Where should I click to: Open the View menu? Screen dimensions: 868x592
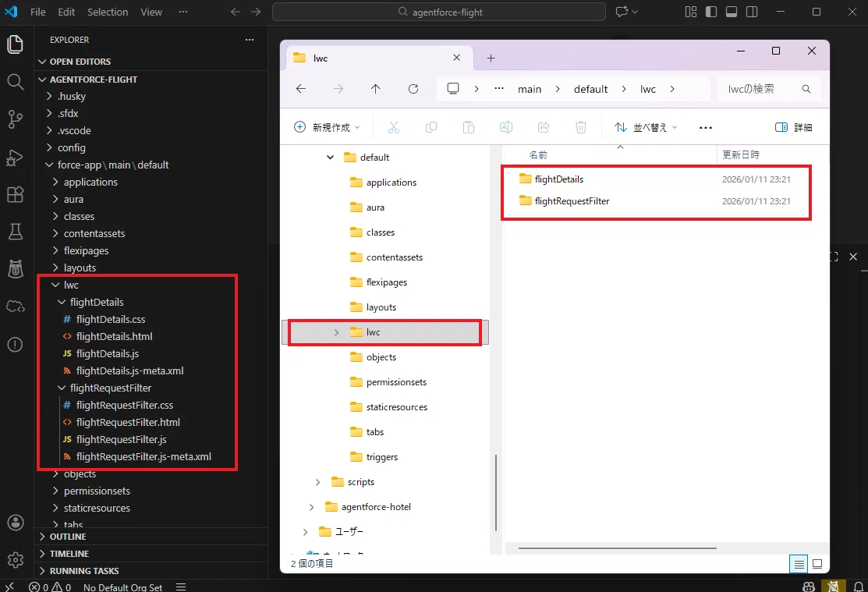click(x=151, y=12)
